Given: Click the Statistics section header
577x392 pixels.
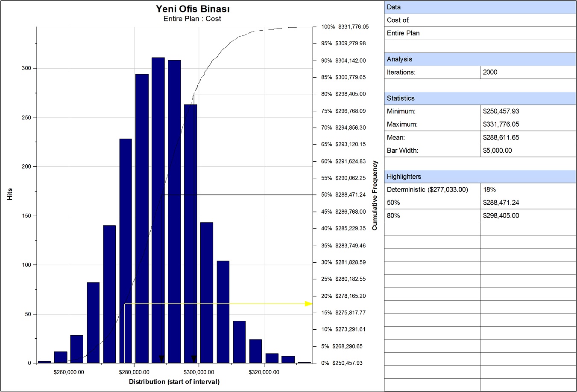Looking at the screenshot, I should (x=480, y=98).
